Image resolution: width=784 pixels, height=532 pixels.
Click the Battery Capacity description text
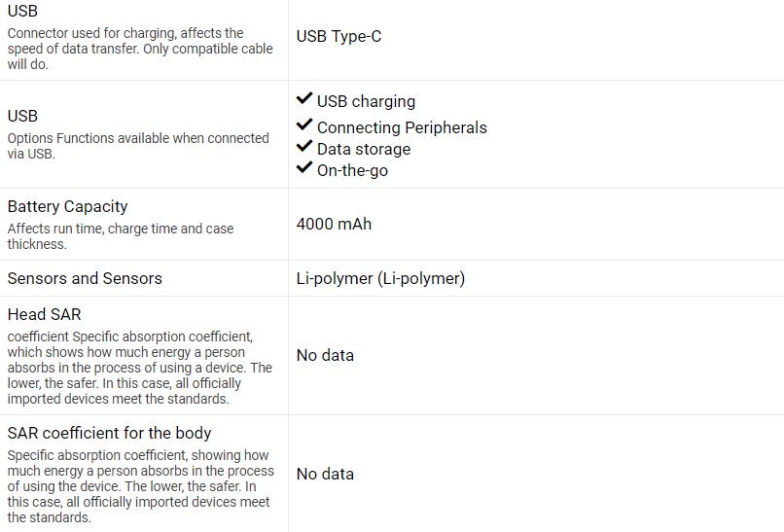pos(121,236)
